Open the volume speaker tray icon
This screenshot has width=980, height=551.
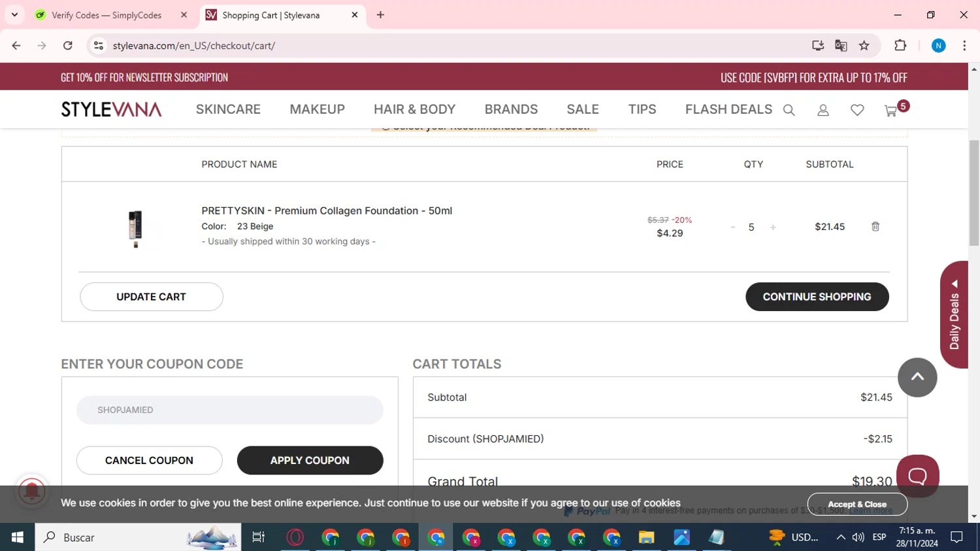point(858,537)
